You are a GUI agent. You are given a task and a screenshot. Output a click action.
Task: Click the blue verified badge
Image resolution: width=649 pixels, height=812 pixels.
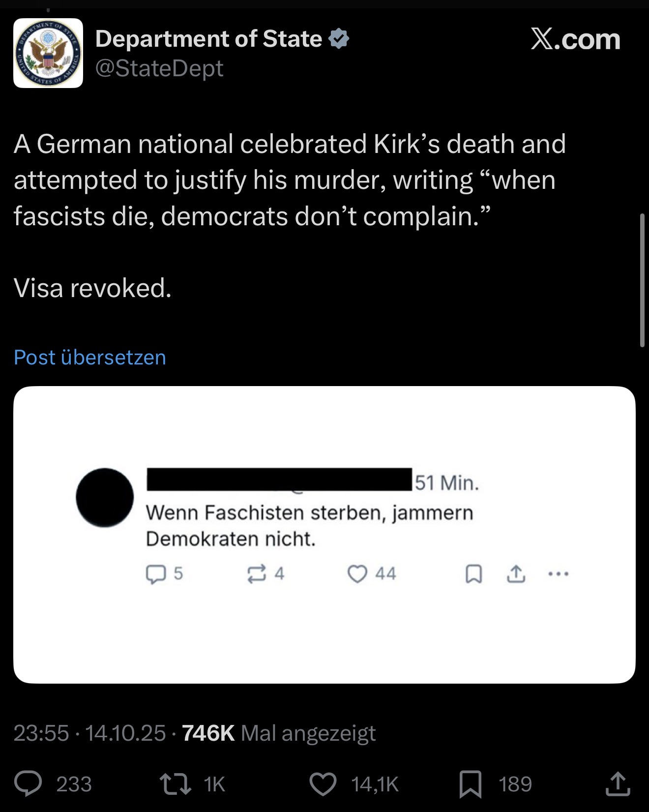coord(339,38)
